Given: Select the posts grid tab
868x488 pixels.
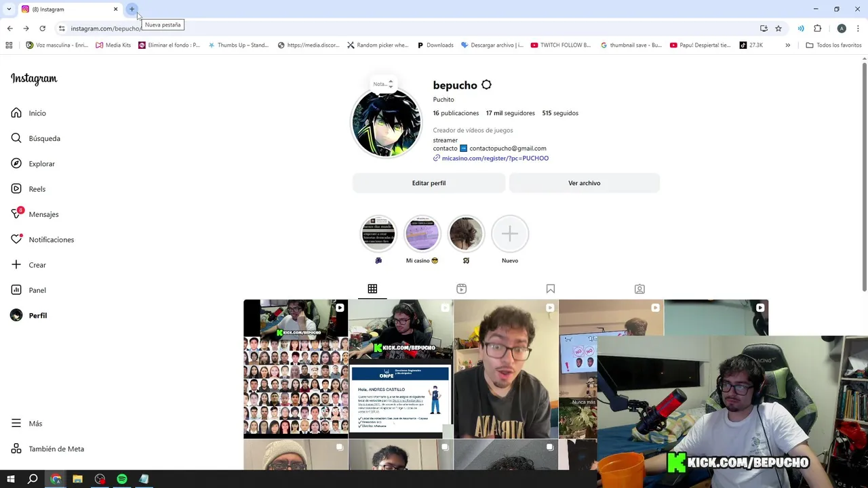Looking at the screenshot, I should coord(372,289).
